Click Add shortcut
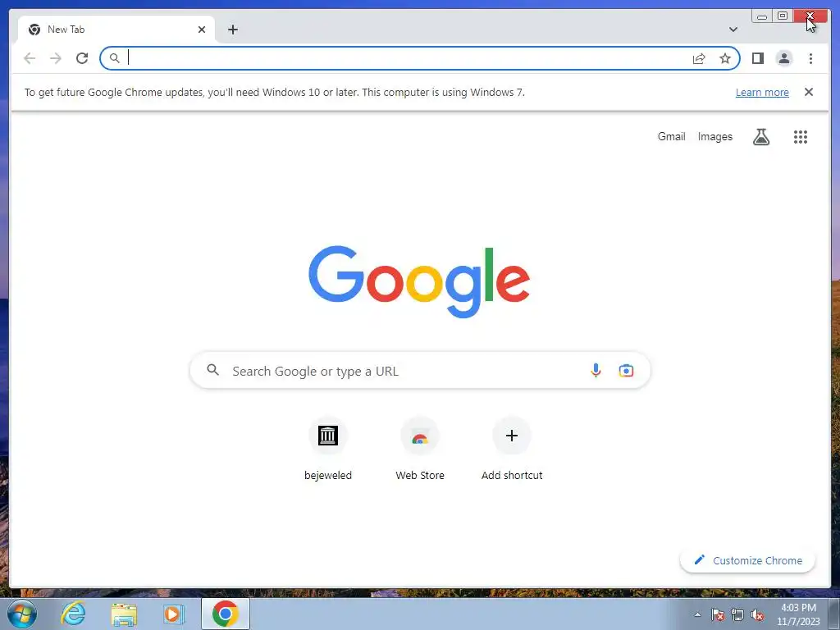The width and height of the screenshot is (840, 630). (x=512, y=449)
